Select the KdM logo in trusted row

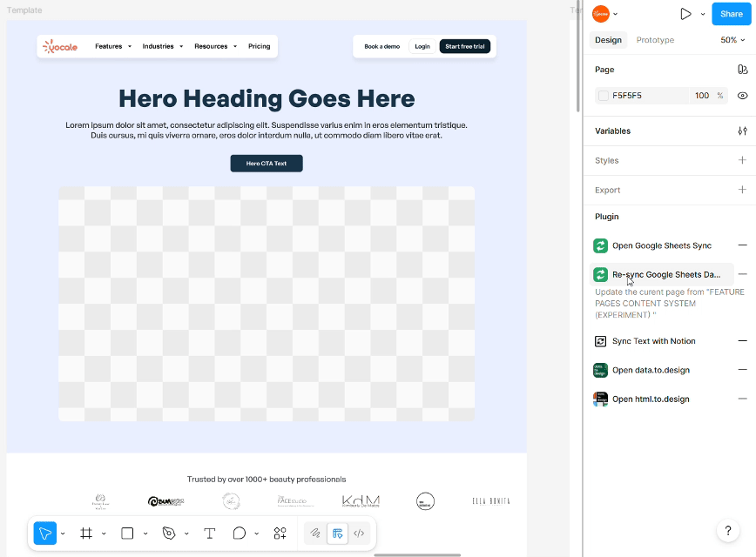361,501
